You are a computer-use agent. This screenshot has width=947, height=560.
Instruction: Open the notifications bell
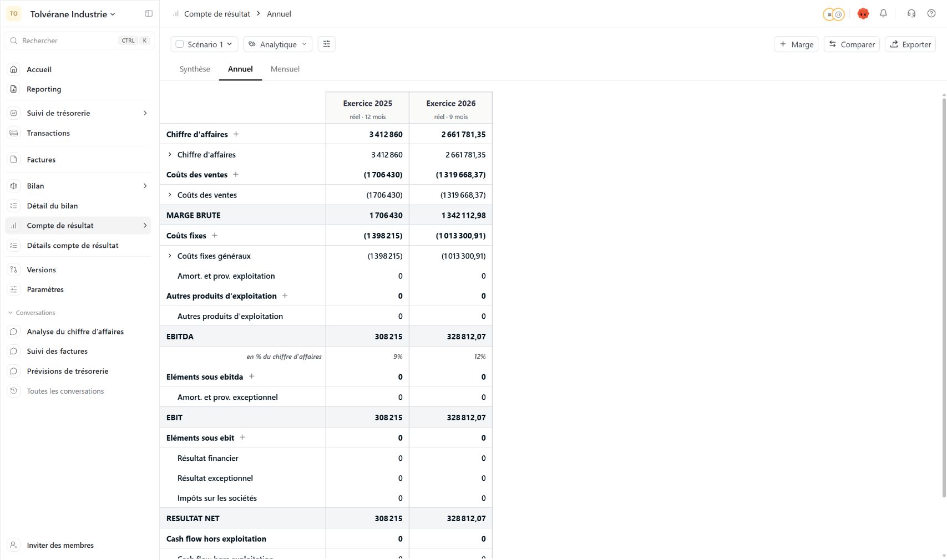(x=883, y=14)
